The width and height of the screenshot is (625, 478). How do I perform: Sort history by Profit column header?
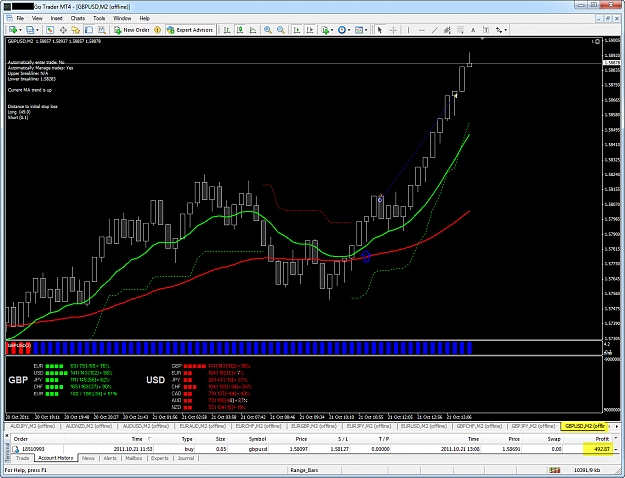pyautogui.click(x=586, y=439)
